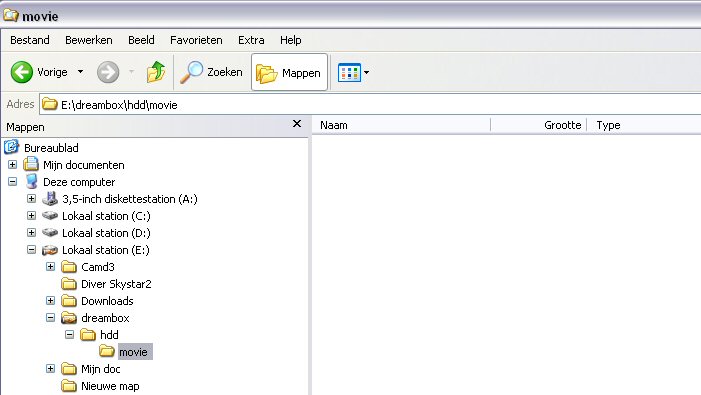Open the views dropdown arrow

click(x=366, y=72)
